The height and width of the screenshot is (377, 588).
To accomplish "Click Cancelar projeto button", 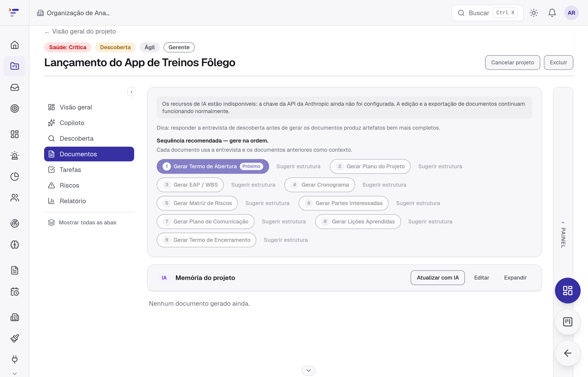I will (x=512, y=63).
